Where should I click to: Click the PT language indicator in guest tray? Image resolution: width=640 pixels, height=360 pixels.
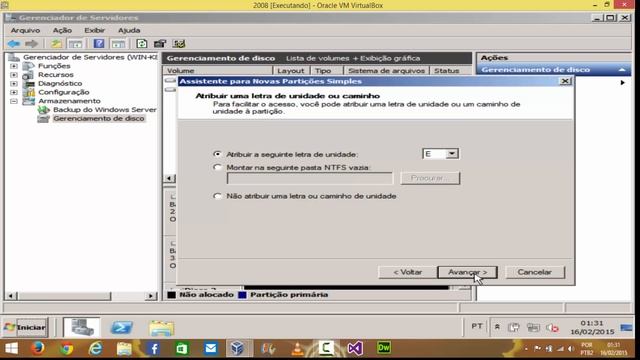point(477,326)
